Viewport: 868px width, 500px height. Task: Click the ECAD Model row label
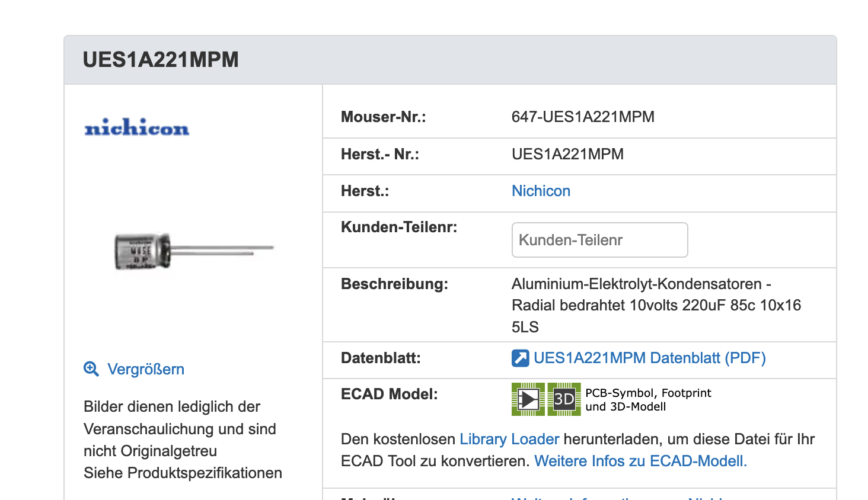389,394
